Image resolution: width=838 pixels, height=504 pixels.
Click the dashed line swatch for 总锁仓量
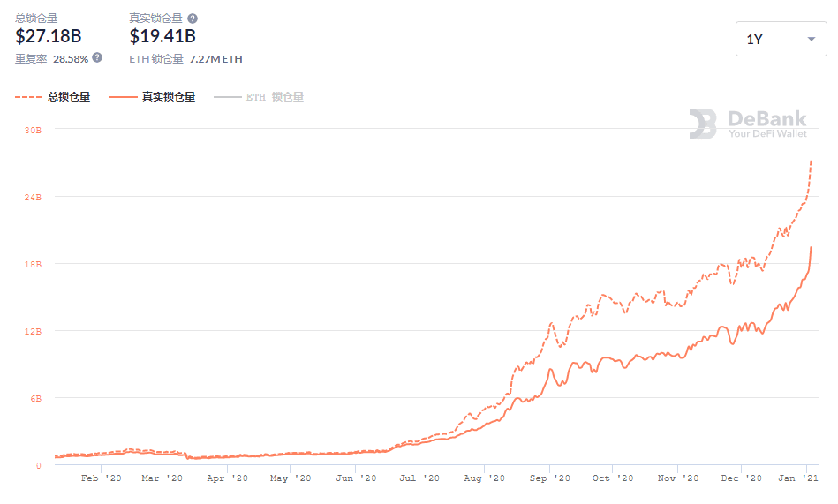click(27, 97)
